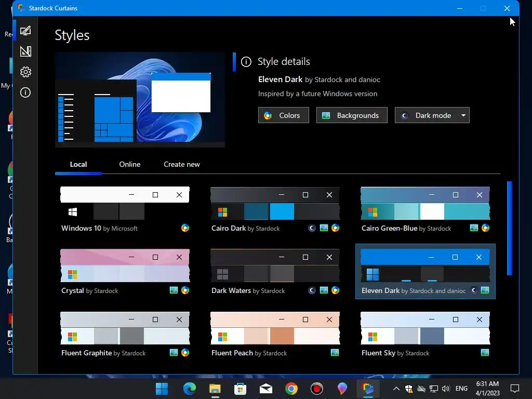Click the color wheel icon on Windows 10 style

(x=185, y=228)
